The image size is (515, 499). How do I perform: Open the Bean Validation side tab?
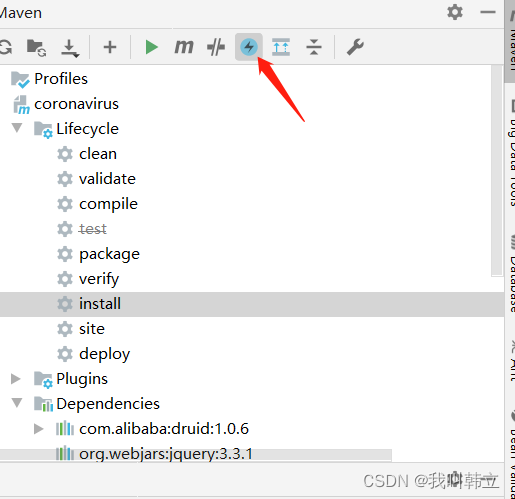click(x=512, y=454)
